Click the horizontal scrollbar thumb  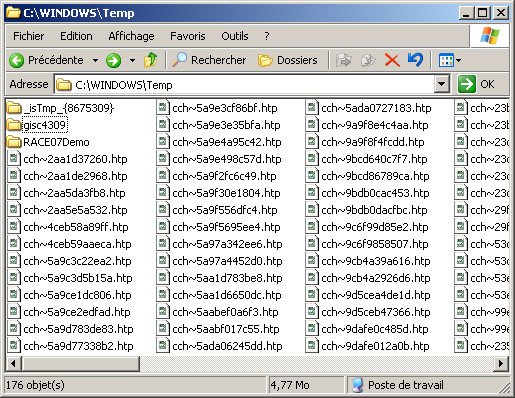coord(81,363)
